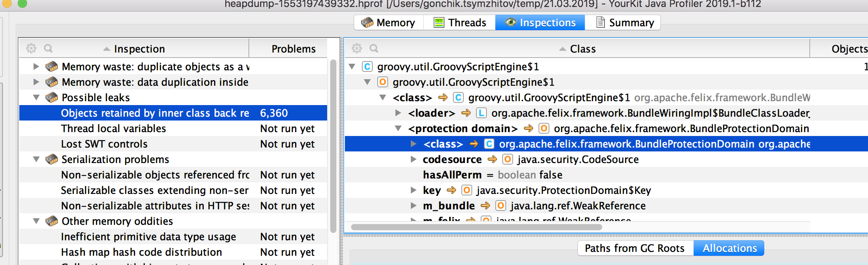Viewport: 868px width, 265px height.
Task: Open the Threads tab
Action: point(459,22)
